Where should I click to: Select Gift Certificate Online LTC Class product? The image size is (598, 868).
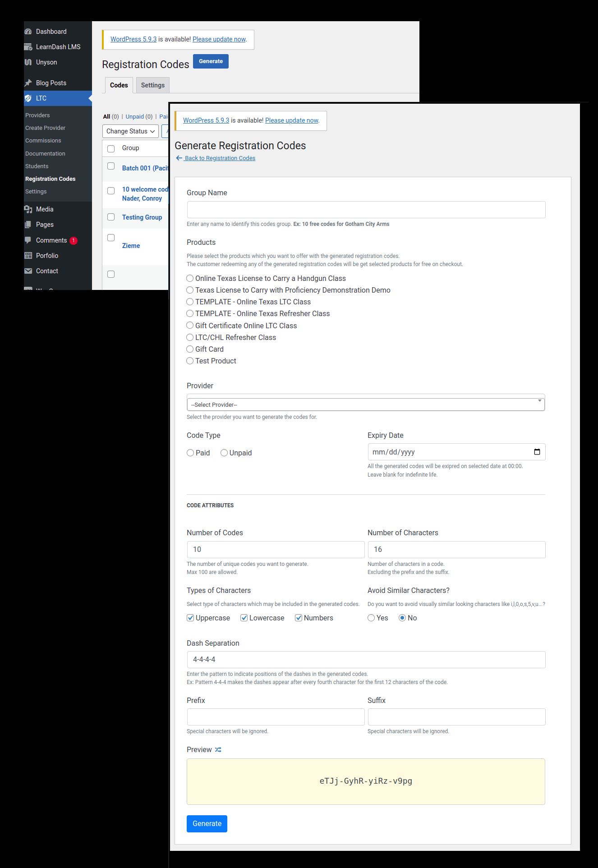190,326
